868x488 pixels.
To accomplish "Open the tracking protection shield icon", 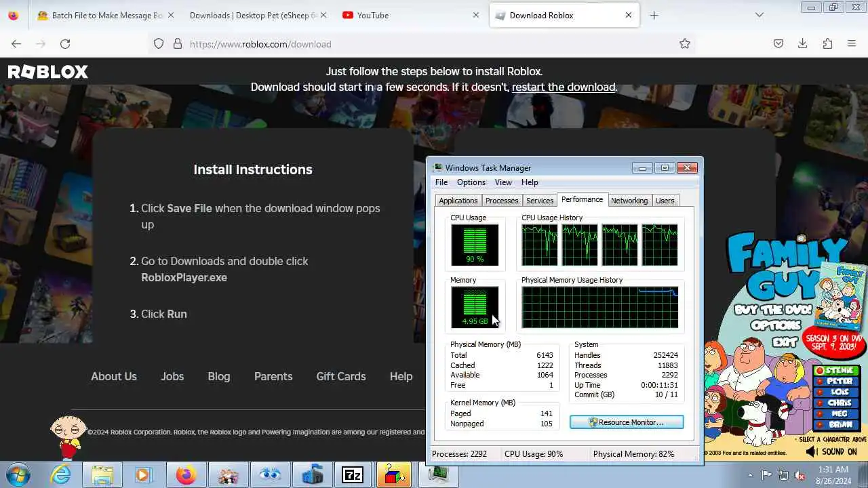I will click(x=159, y=44).
